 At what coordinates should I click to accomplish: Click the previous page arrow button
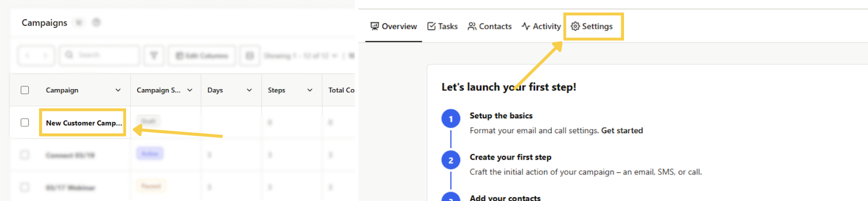pyautogui.click(x=28, y=55)
